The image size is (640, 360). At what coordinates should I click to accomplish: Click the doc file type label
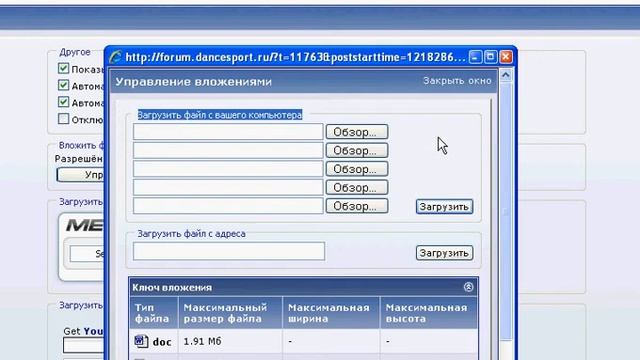click(x=162, y=342)
